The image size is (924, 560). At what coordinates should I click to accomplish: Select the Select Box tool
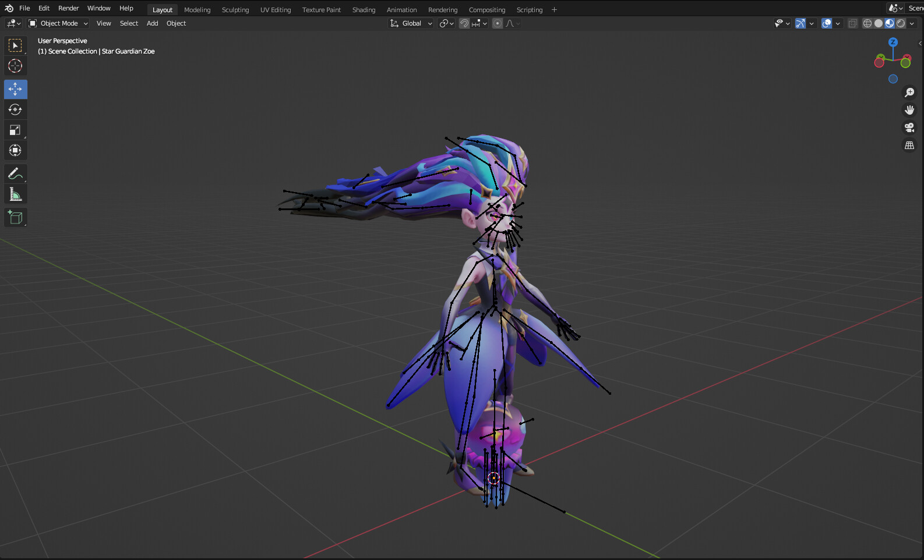[x=15, y=45]
